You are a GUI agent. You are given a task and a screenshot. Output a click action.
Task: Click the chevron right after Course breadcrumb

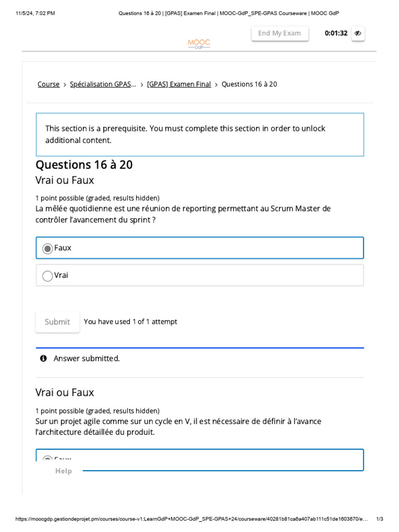point(65,85)
